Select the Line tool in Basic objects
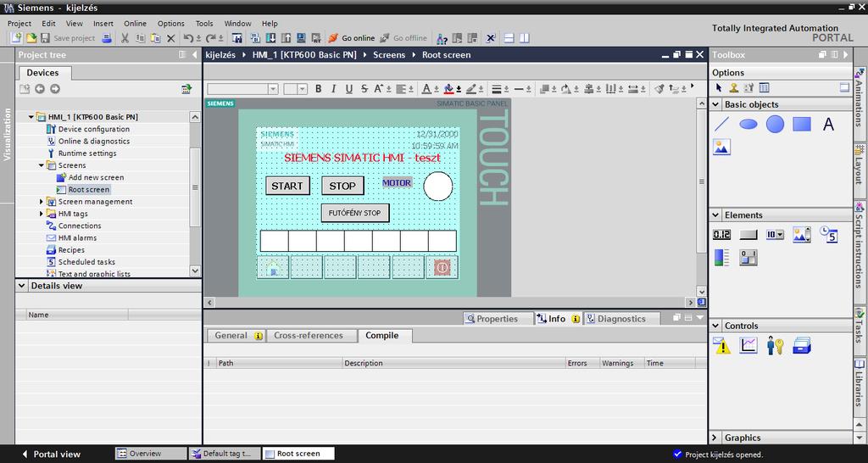 coord(721,124)
